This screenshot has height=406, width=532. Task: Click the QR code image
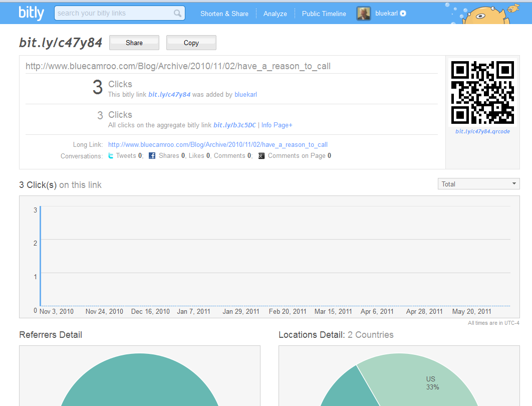[x=482, y=92]
